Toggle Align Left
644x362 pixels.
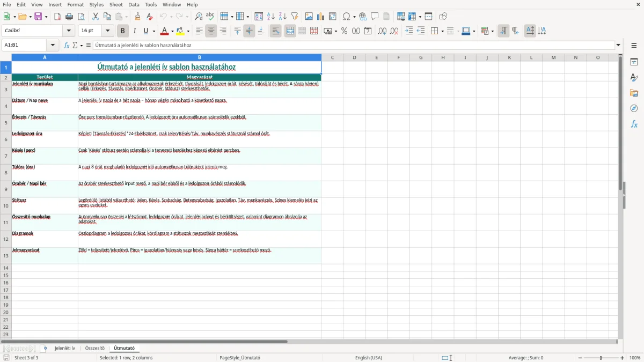199,31
